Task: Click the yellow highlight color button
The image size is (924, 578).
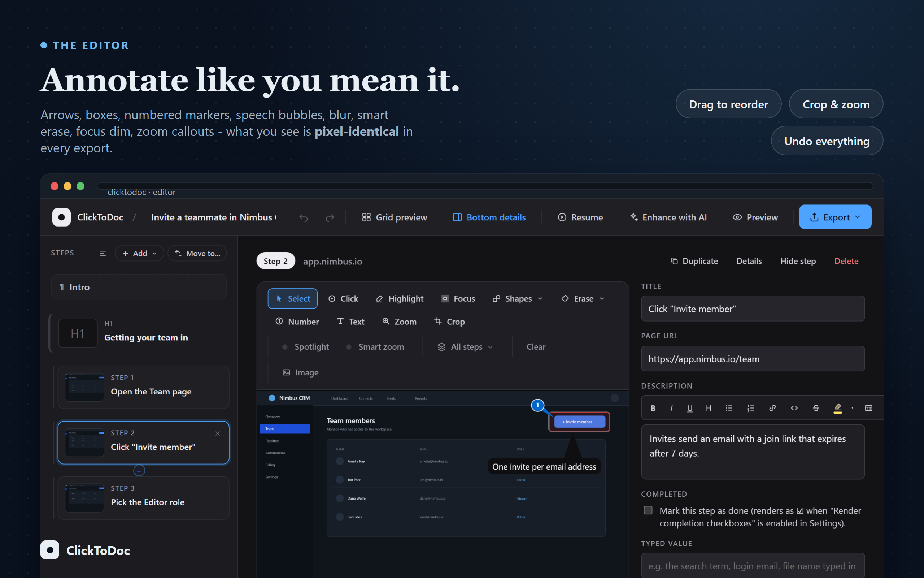Action: point(837,408)
